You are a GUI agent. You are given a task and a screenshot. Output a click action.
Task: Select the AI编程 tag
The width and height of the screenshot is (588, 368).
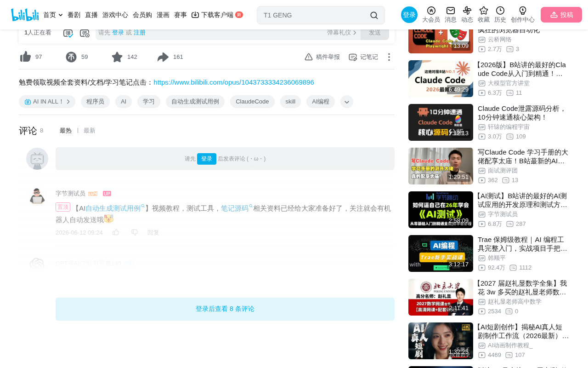pos(321,102)
